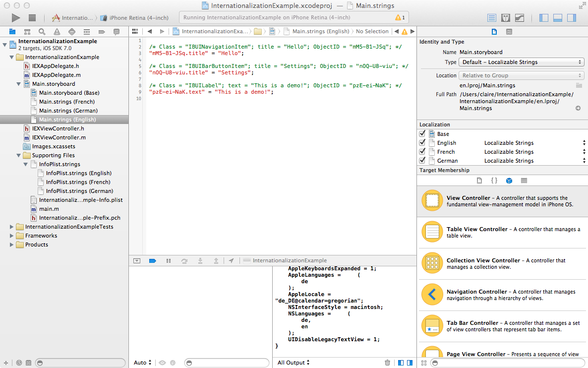Show the Log navigator
This screenshot has height=368, width=588.
(x=116, y=32)
